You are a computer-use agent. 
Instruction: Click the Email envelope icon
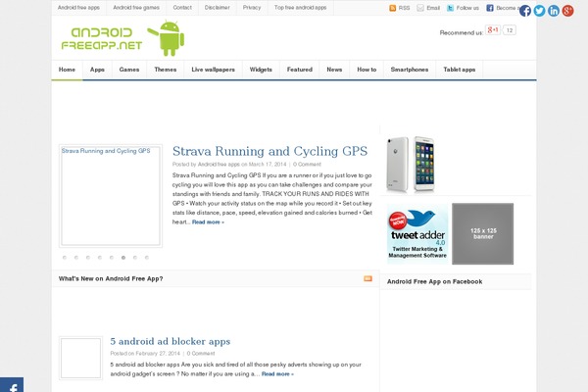420,8
